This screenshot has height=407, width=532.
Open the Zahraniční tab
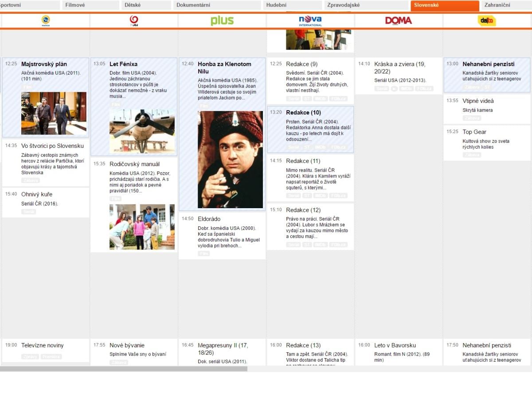tap(499, 5)
